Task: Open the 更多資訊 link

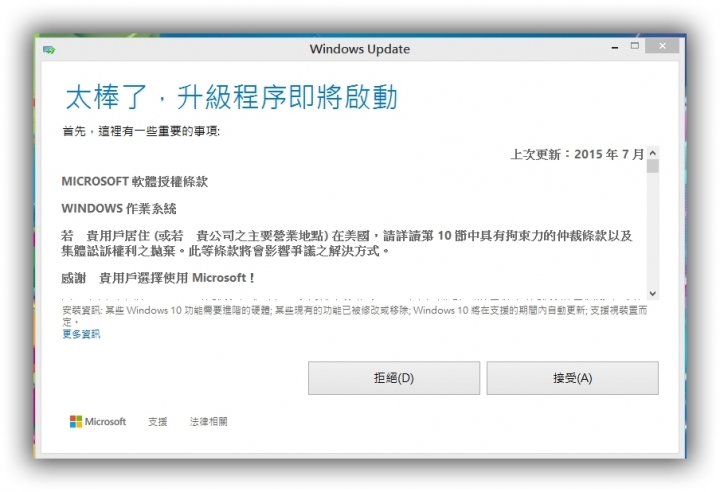Action: point(81,334)
